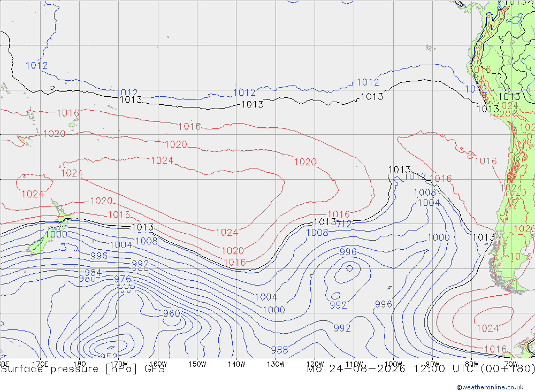Click the 130W longitude label

tap(276, 364)
